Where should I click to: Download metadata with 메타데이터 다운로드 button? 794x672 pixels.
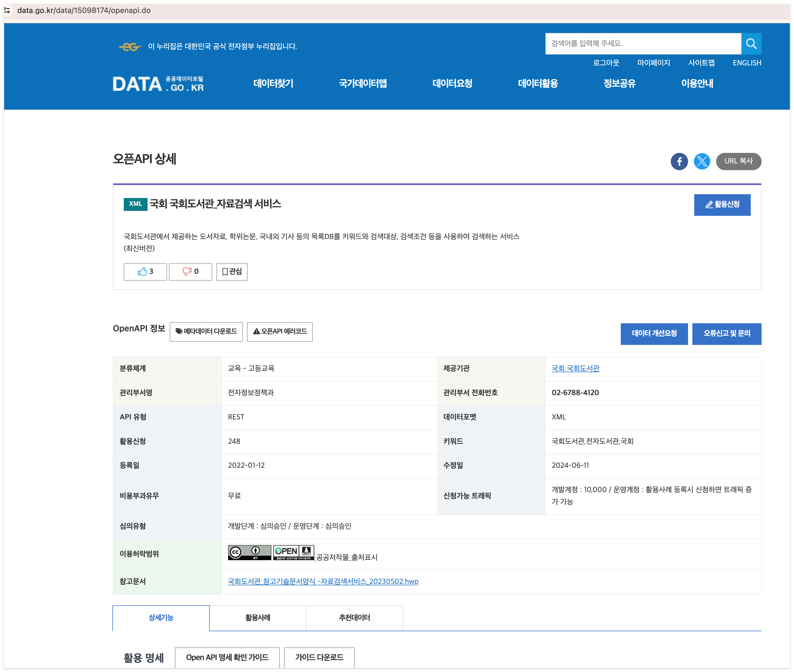[206, 332]
